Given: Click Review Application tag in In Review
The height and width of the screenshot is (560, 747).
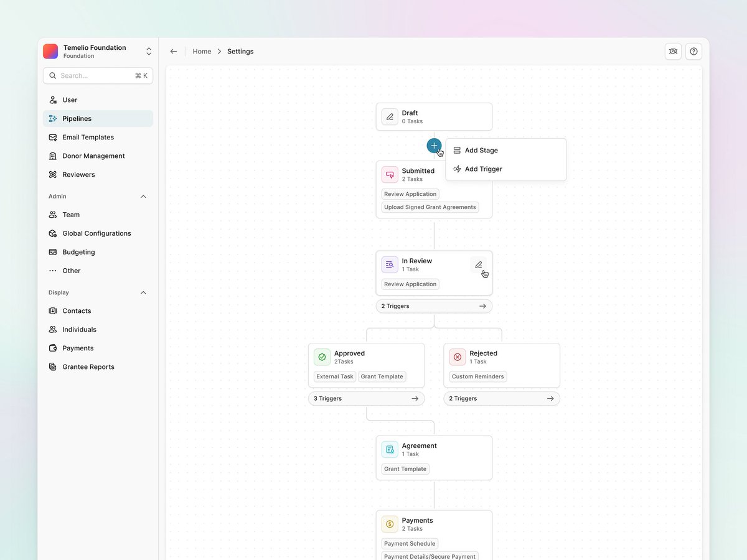Looking at the screenshot, I should point(410,284).
